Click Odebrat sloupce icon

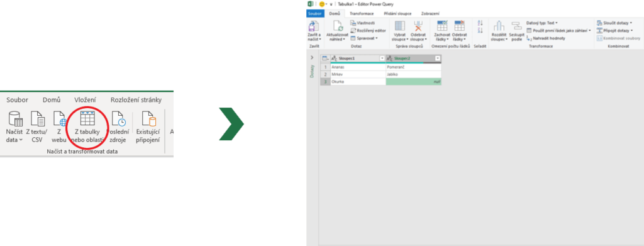(x=418, y=26)
